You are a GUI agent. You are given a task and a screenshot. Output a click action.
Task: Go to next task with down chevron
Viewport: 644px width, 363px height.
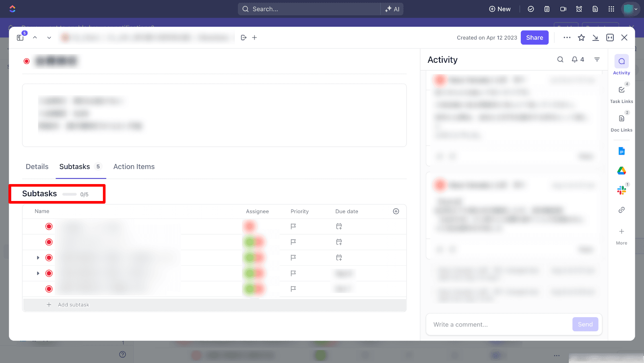point(49,37)
